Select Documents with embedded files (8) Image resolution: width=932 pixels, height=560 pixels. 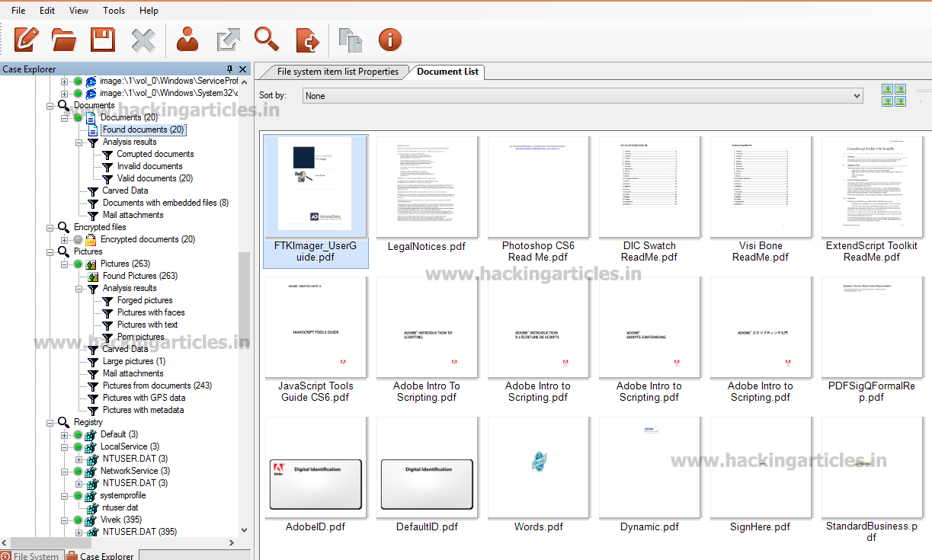click(165, 203)
